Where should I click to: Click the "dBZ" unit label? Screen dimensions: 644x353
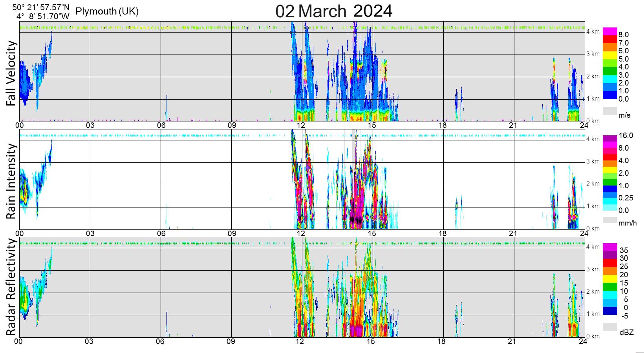(626, 333)
